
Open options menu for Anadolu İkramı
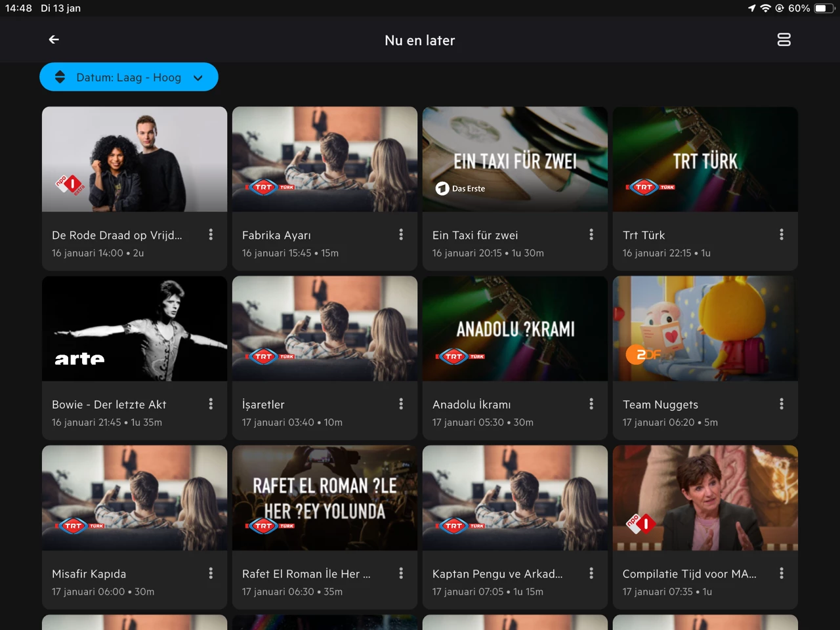pos(591,404)
